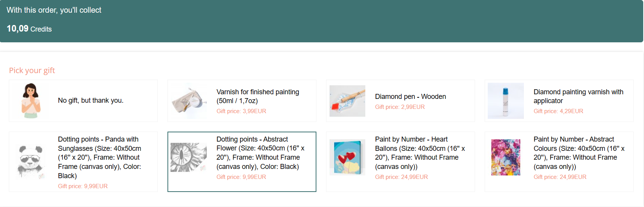Click the colourful abstract painting thumbnail
This screenshot has height=207, width=644.
tap(505, 157)
